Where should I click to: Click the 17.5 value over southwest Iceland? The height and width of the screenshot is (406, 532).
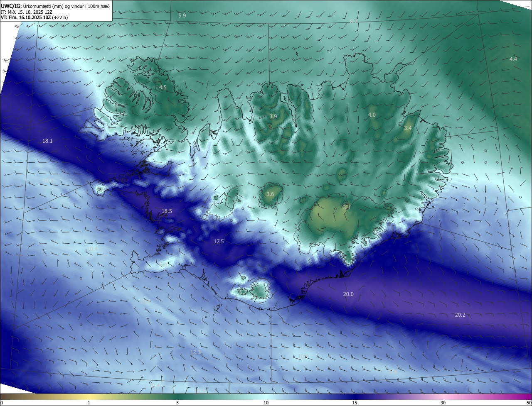click(x=219, y=242)
